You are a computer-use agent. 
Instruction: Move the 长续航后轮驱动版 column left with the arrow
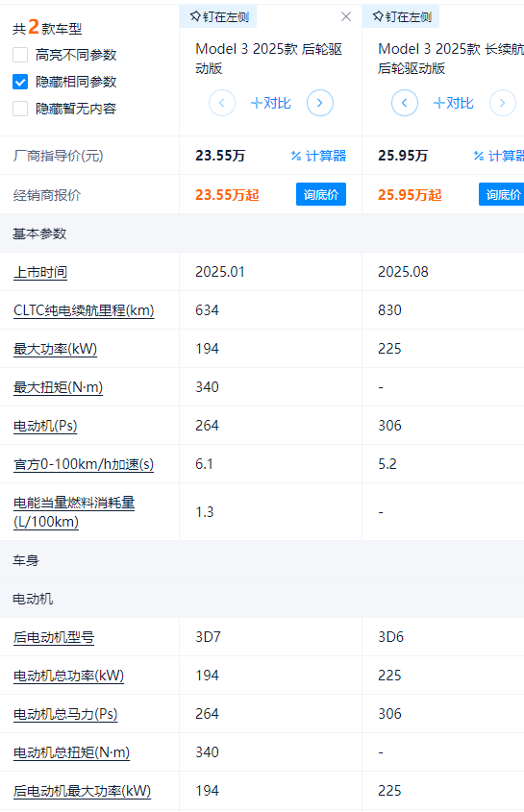click(x=404, y=103)
